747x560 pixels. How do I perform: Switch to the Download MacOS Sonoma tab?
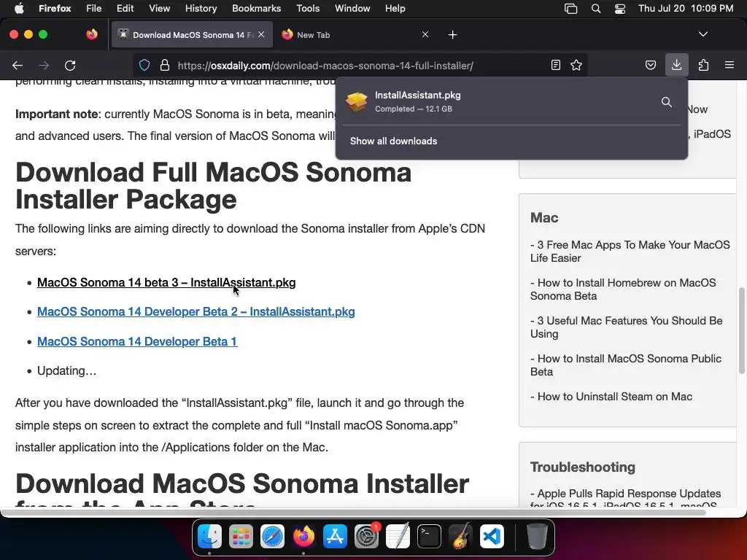192,35
